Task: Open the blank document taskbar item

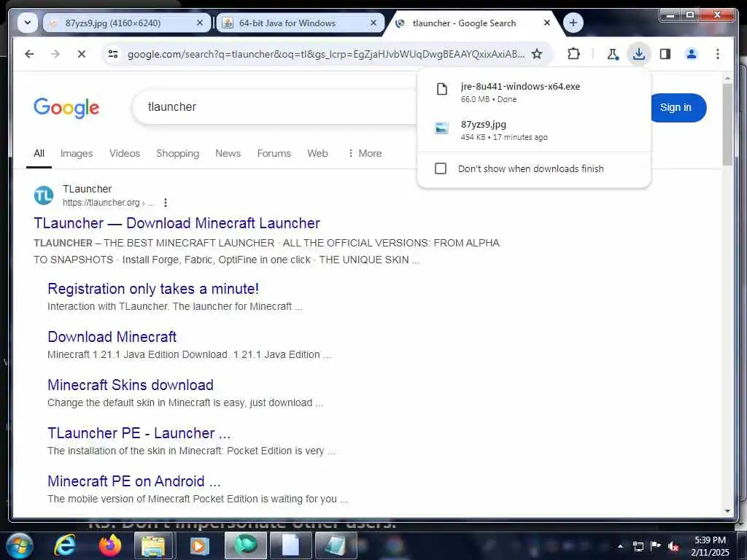Action: pos(290,545)
